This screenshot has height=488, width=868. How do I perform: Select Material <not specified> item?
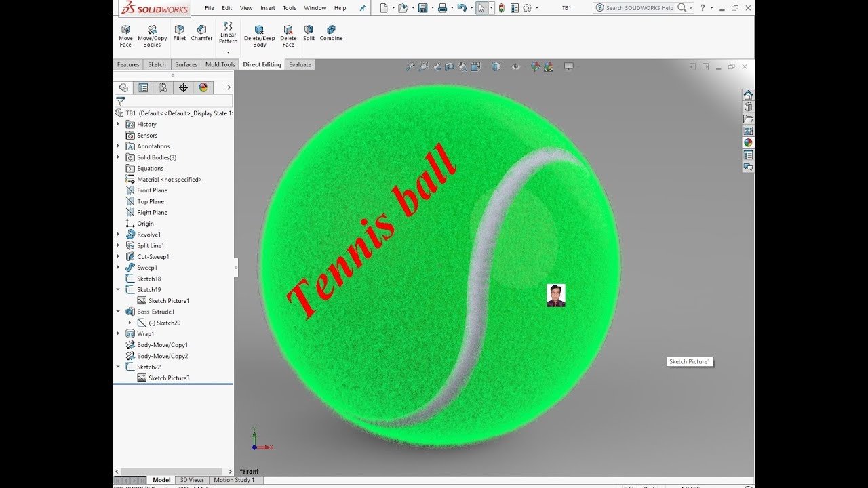point(169,180)
